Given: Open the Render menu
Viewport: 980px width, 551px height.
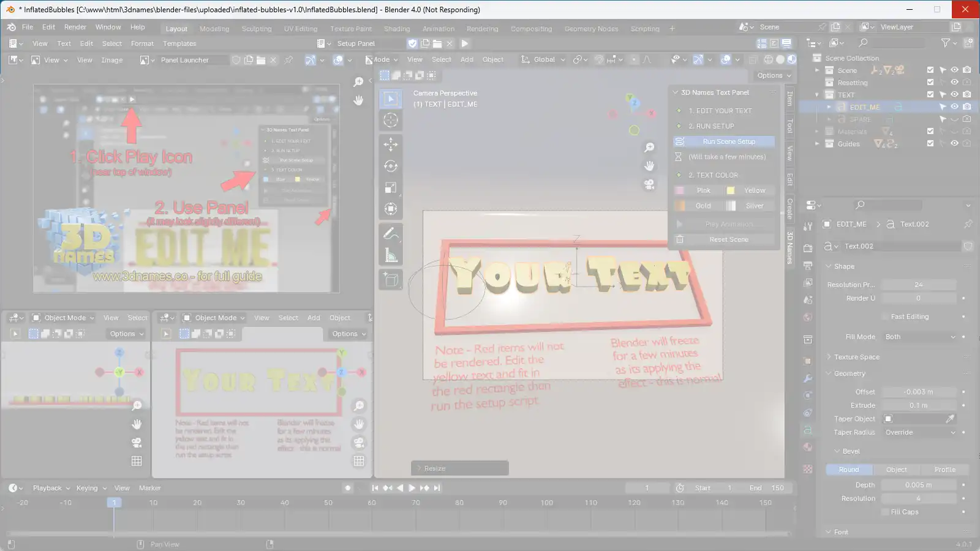Looking at the screenshot, I should click(x=75, y=27).
